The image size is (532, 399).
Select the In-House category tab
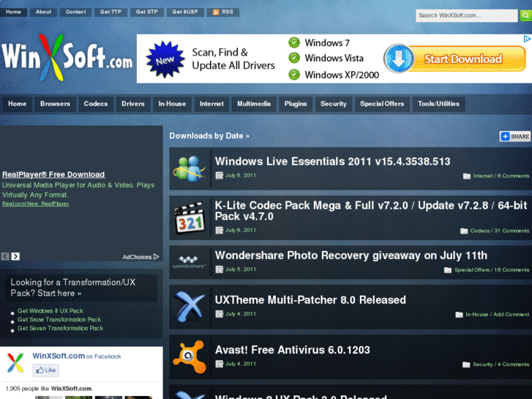[172, 104]
